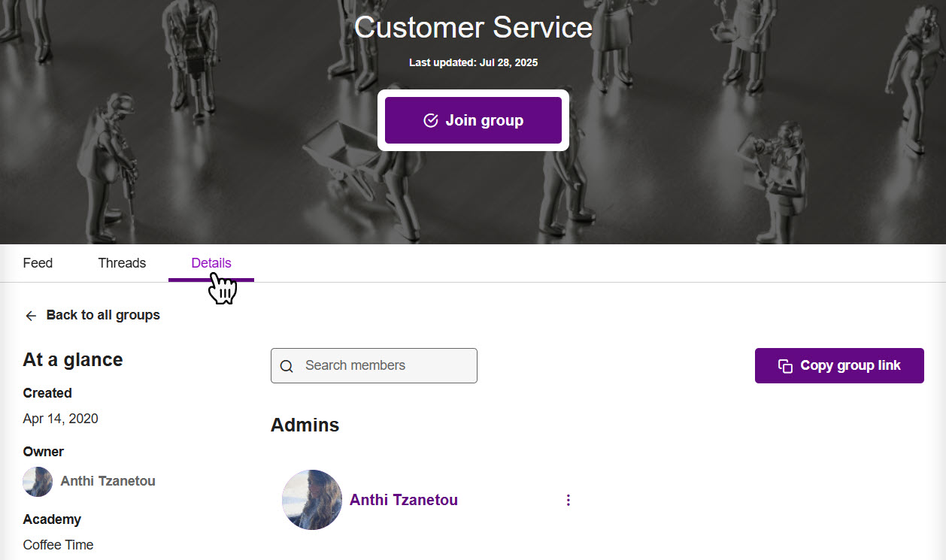Click the Coffee Time academy text
This screenshot has width=946, height=560.
58,544
